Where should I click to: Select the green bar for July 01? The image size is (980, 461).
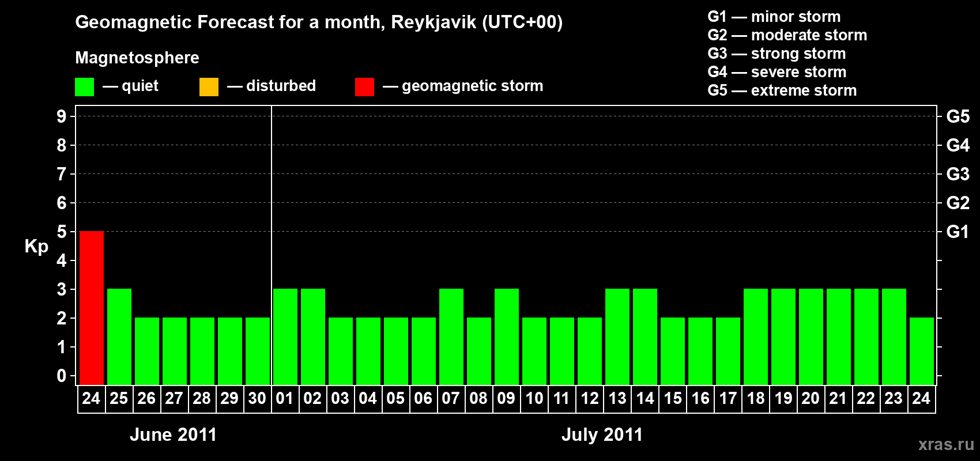pyautogui.click(x=285, y=337)
